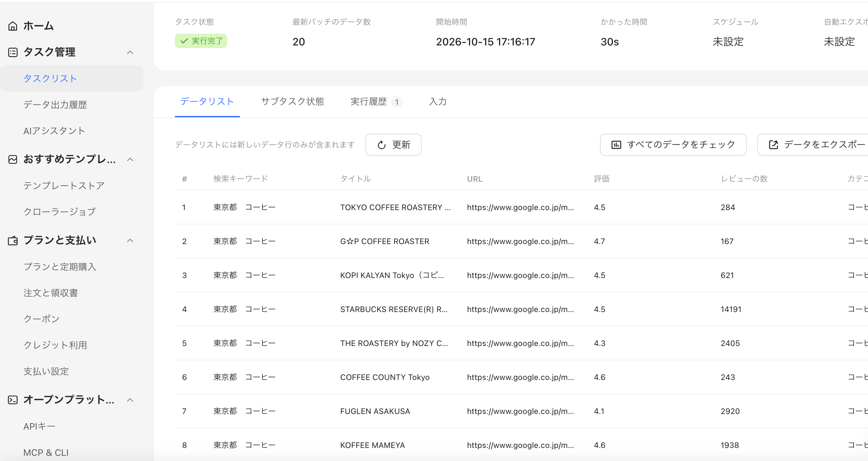Click the open platform terminal icon
868x461 pixels.
[13, 400]
